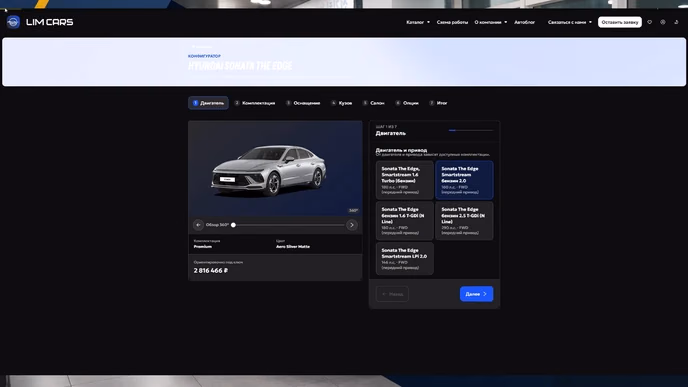The width and height of the screenshot is (688, 387).
Task: Click the last icon in the header
Action: pos(676,22)
